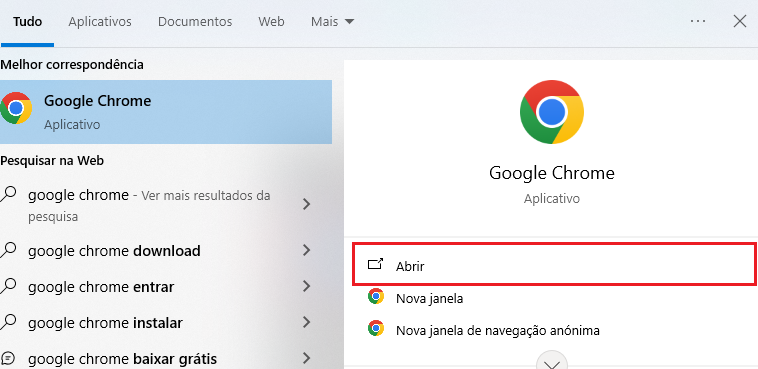
Task: Expand arrow for google chrome entrar suggestion
Action: [306, 286]
